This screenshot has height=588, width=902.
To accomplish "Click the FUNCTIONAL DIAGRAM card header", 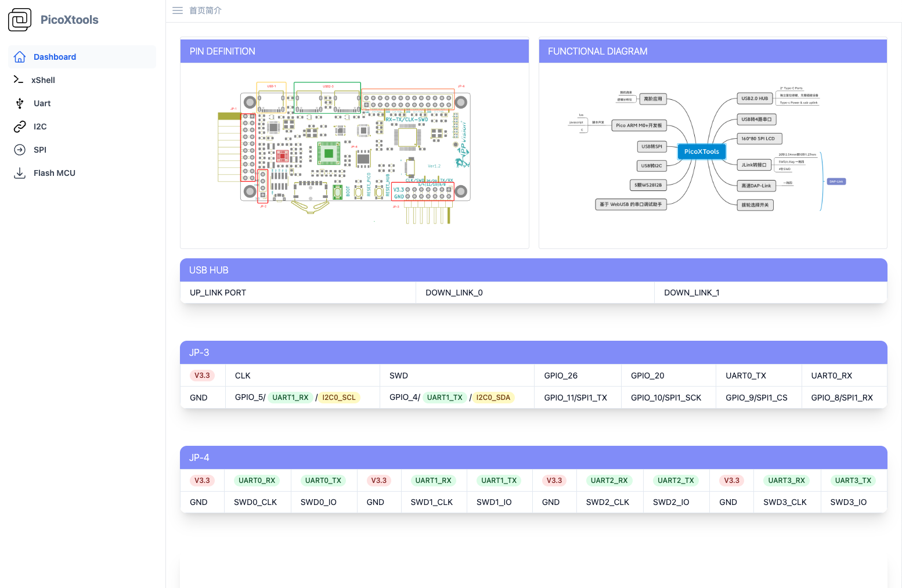I will point(713,51).
